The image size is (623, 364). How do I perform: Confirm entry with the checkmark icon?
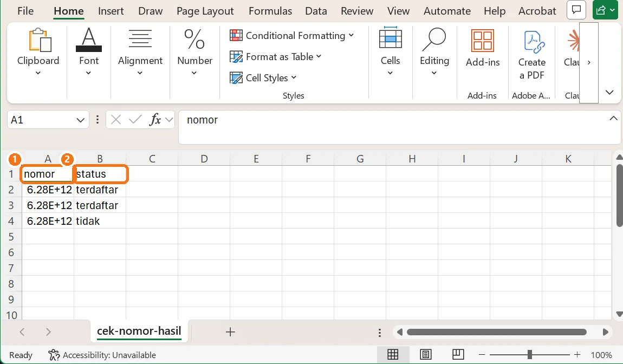click(135, 120)
